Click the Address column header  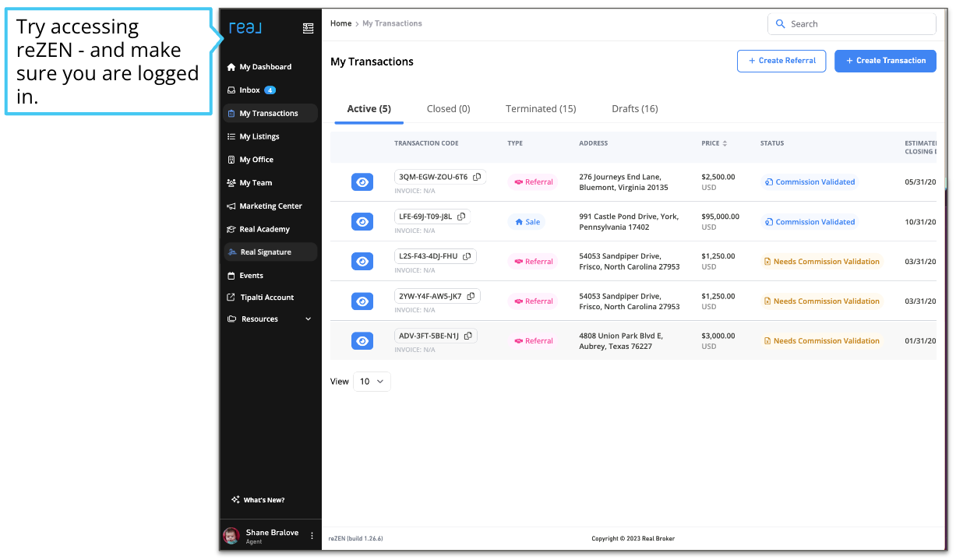594,143
